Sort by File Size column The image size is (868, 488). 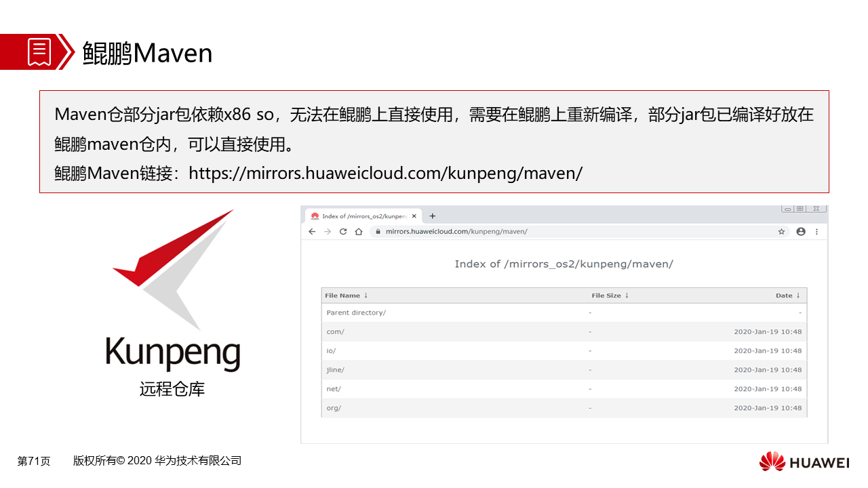(x=610, y=296)
